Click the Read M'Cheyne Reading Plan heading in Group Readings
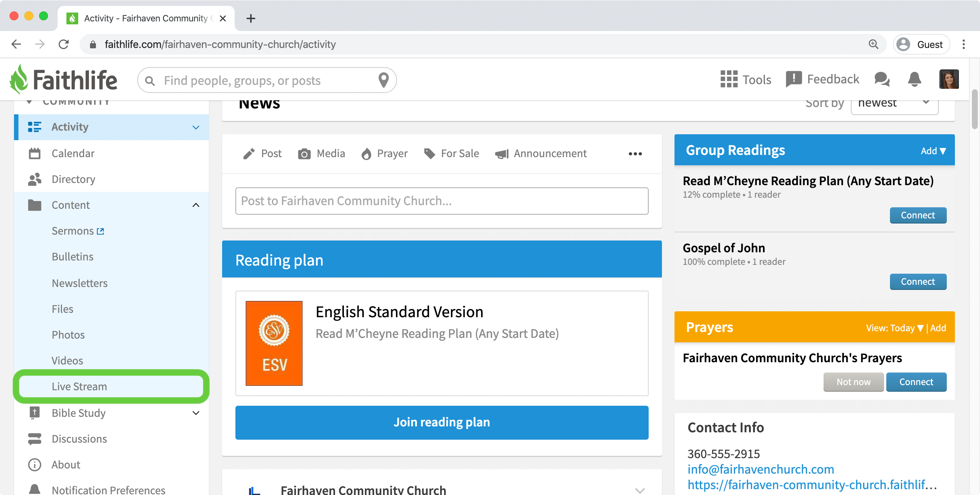The image size is (980, 495). 808,181
